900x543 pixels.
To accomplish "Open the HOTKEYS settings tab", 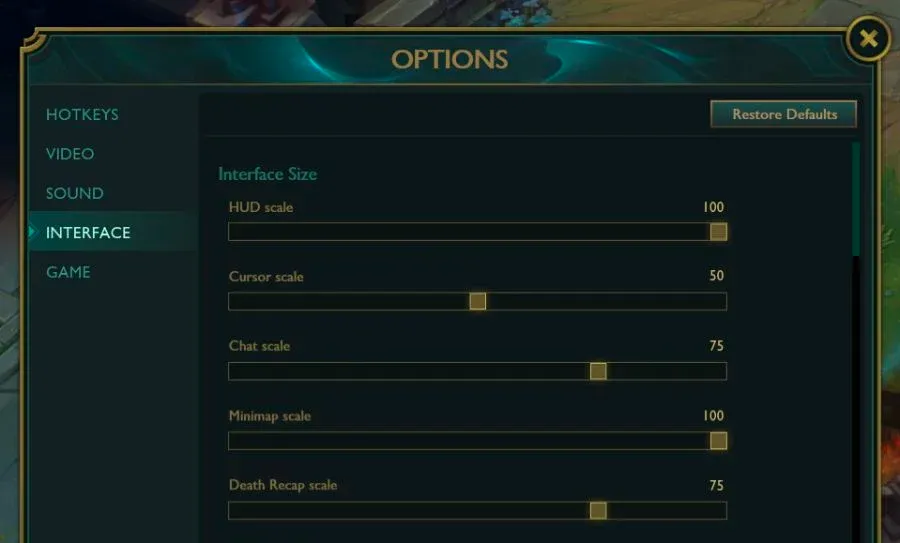I will point(82,115).
